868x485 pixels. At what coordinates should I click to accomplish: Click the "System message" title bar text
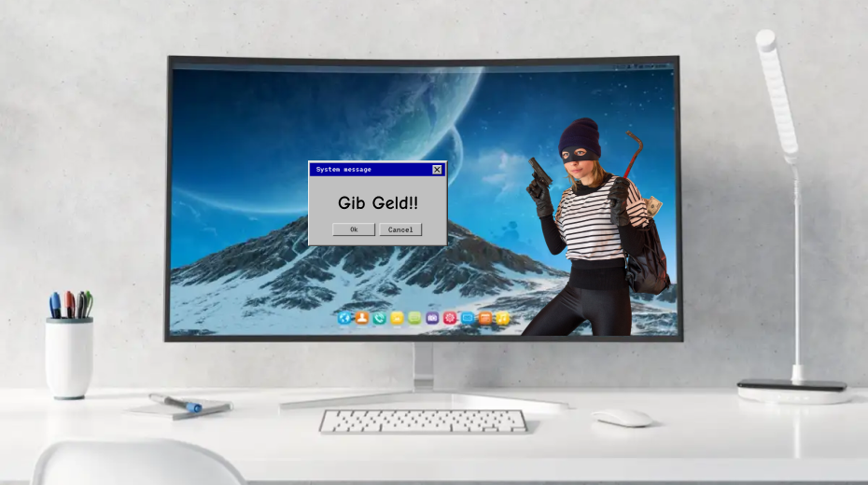tap(343, 169)
